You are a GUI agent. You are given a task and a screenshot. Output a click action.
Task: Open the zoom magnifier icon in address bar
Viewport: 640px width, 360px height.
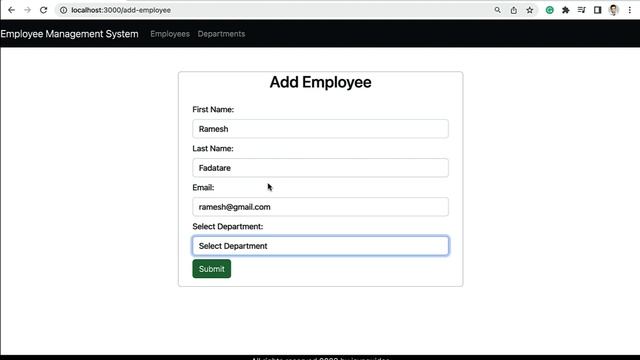(497, 10)
